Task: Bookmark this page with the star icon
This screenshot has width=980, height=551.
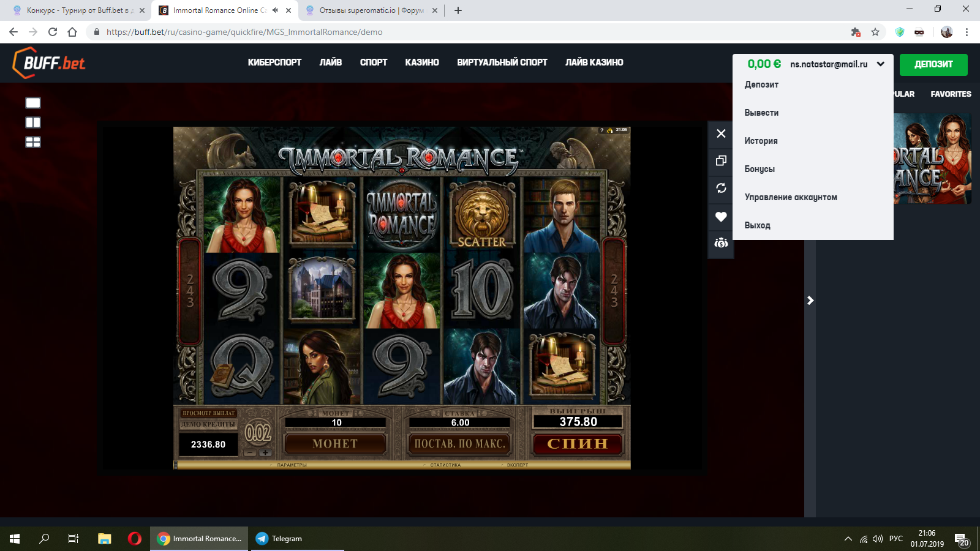Action: coord(875,32)
